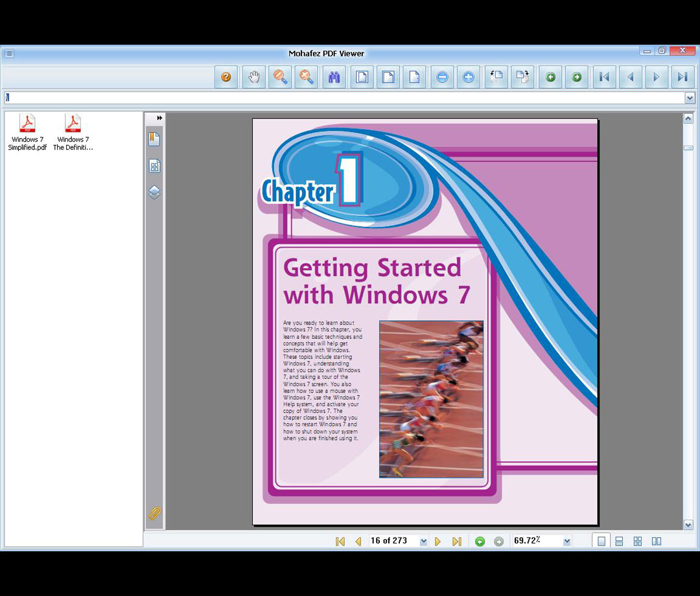The width and height of the screenshot is (700, 596).
Task: Switch to continuous page layout view
Action: click(619, 542)
